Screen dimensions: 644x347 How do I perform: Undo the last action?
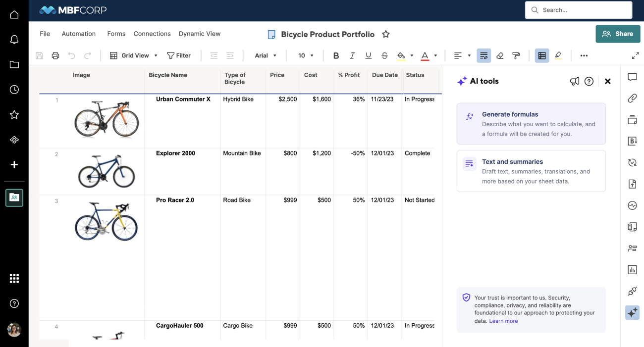pos(72,55)
